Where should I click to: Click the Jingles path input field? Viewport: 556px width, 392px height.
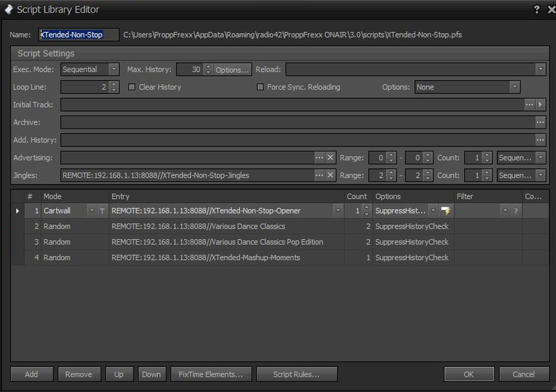188,175
